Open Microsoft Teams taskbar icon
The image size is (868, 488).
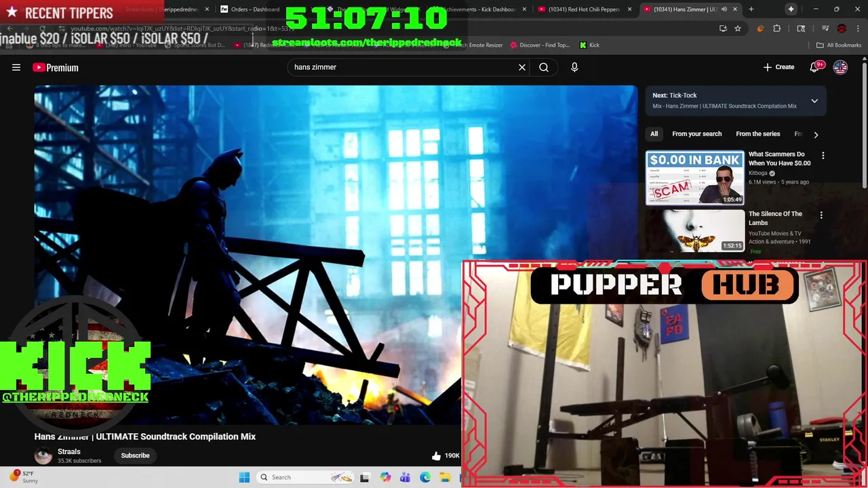coord(405,477)
